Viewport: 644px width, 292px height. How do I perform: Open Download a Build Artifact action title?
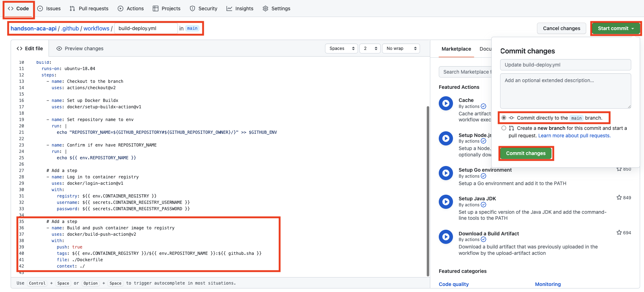(x=489, y=234)
